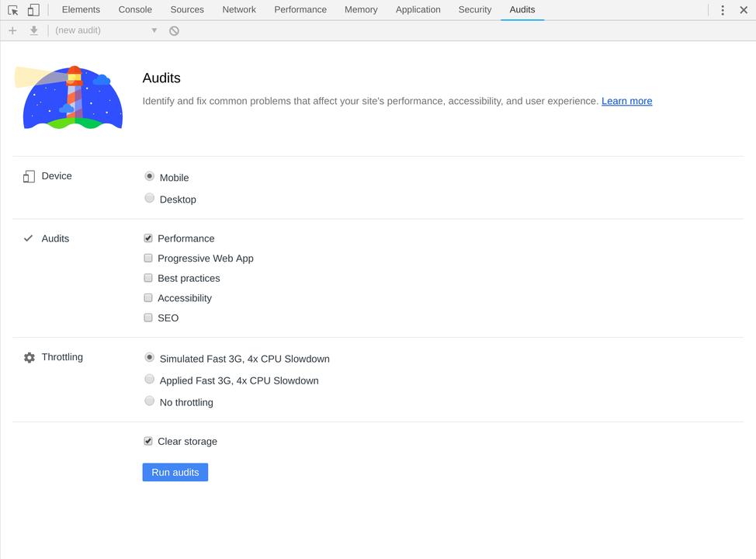Select the Mobile device radio button
The image size is (756, 559).
tap(150, 176)
